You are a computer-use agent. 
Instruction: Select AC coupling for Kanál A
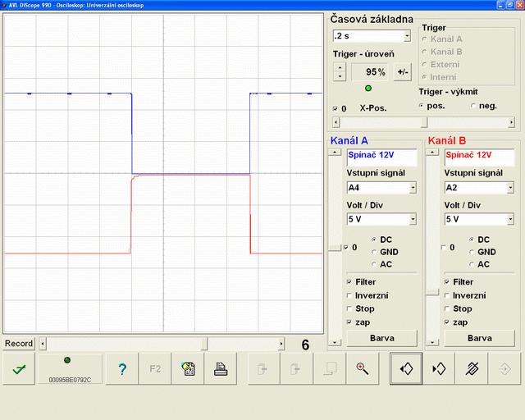(374, 264)
